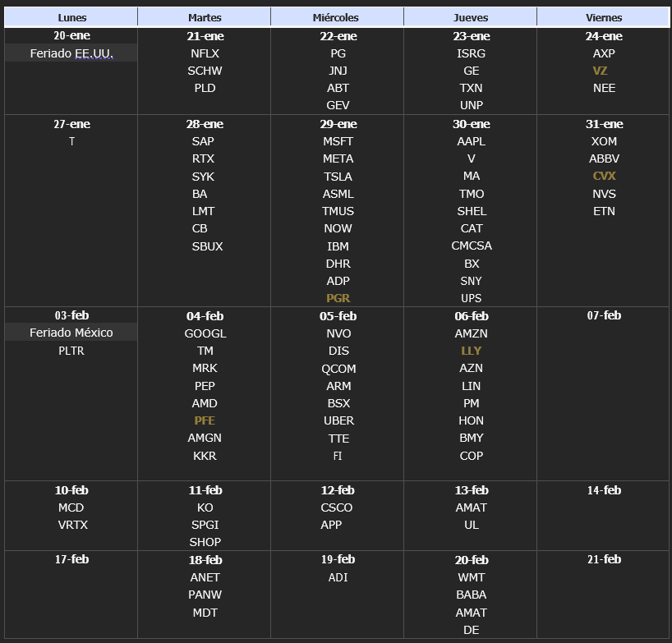Click the META ticker

[338, 158]
